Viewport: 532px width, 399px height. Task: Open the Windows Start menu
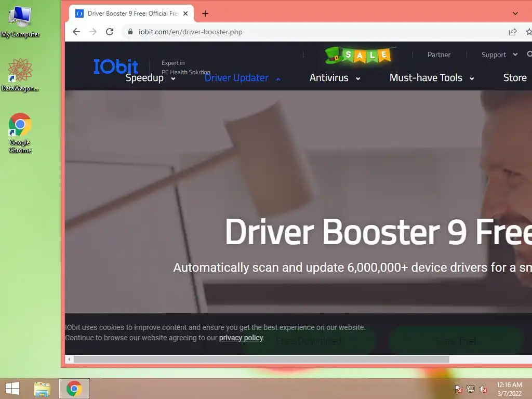(12, 389)
